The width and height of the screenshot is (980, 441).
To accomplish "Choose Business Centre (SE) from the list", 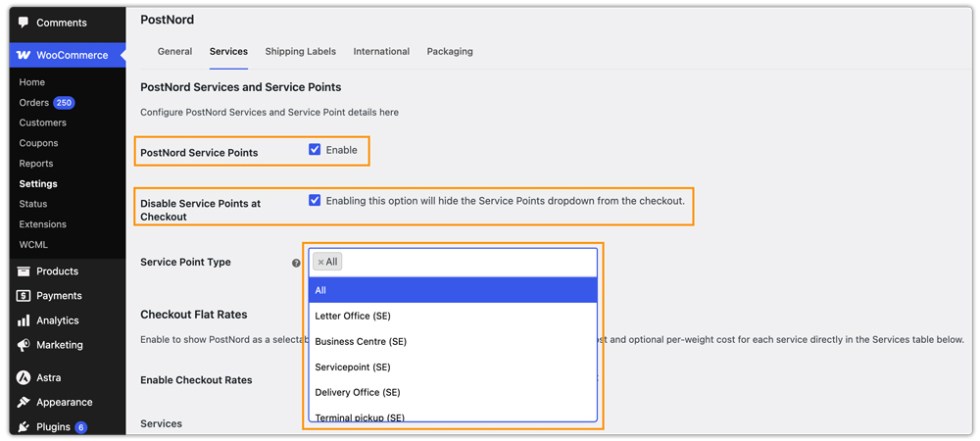I will pos(453,342).
